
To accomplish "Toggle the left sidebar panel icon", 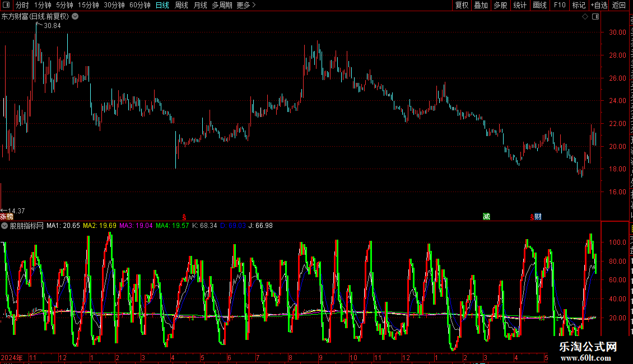I will tap(6, 5).
